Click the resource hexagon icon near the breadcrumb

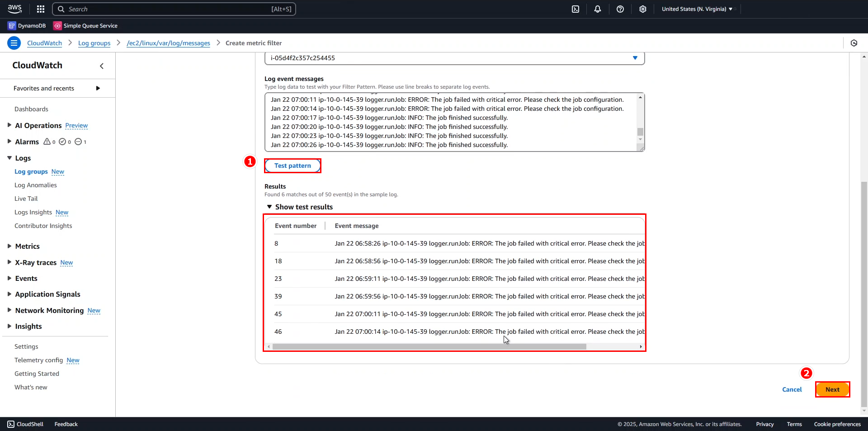coord(854,43)
